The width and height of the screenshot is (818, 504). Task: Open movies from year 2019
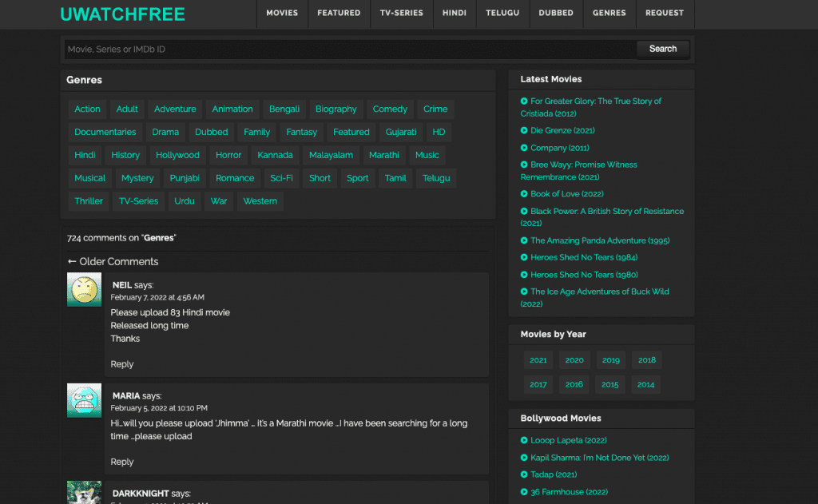[x=610, y=360]
